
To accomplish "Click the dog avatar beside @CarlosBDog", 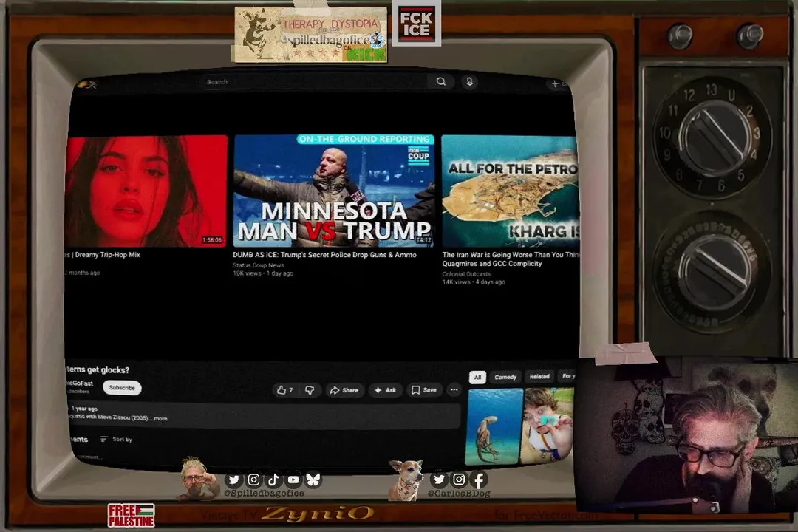I will click(405, 480).
